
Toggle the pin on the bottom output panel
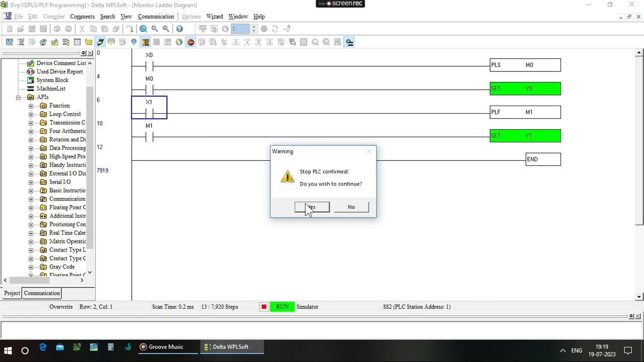(x=631, y=316)
